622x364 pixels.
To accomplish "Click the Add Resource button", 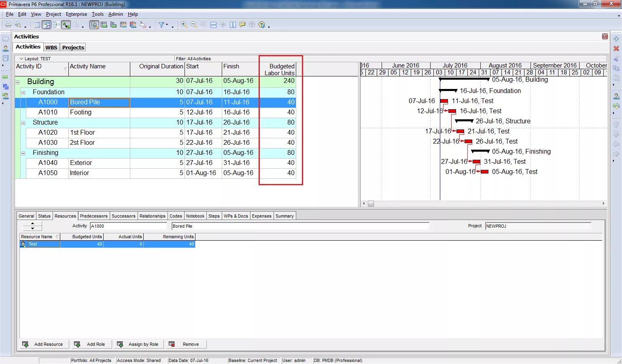I will (x=44, y=344).
